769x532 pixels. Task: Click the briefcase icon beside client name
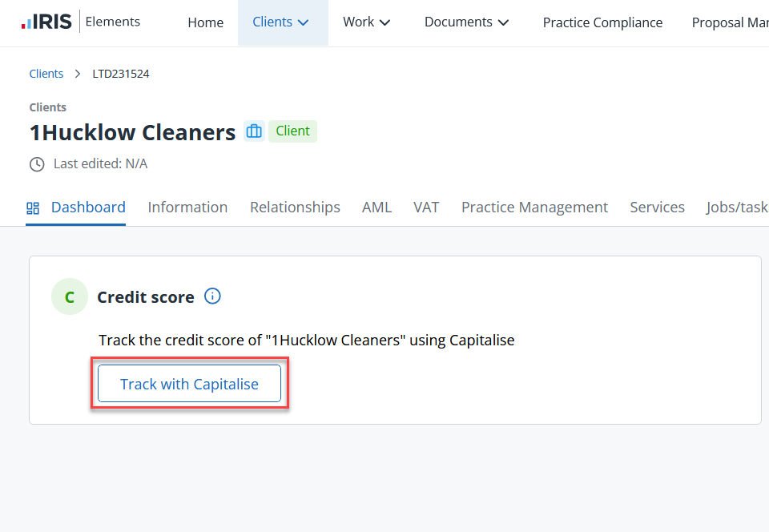click(x=254, y=131)
